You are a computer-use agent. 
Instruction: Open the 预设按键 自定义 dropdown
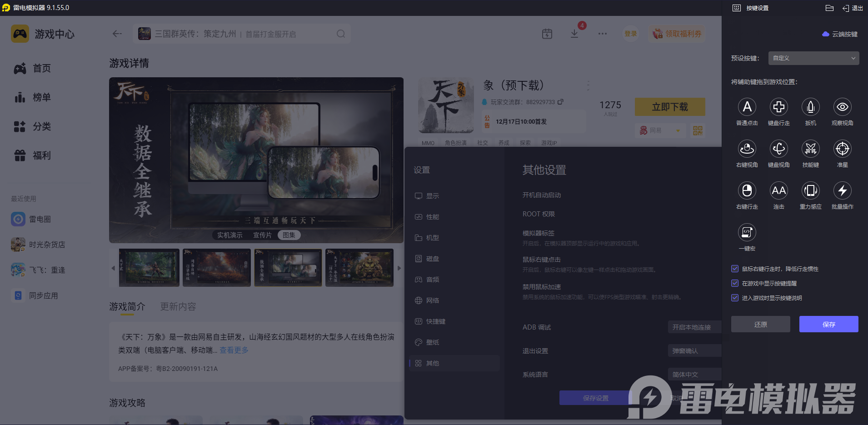[813, 58]
